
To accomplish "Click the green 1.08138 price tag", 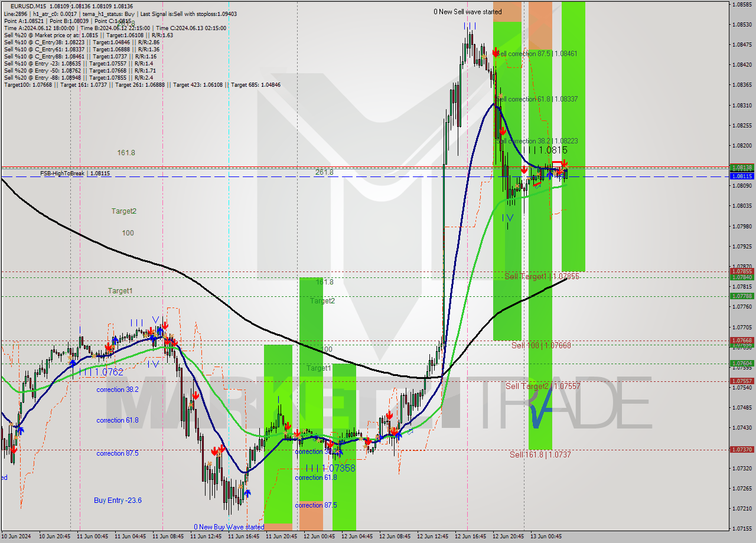I will 742,168.
